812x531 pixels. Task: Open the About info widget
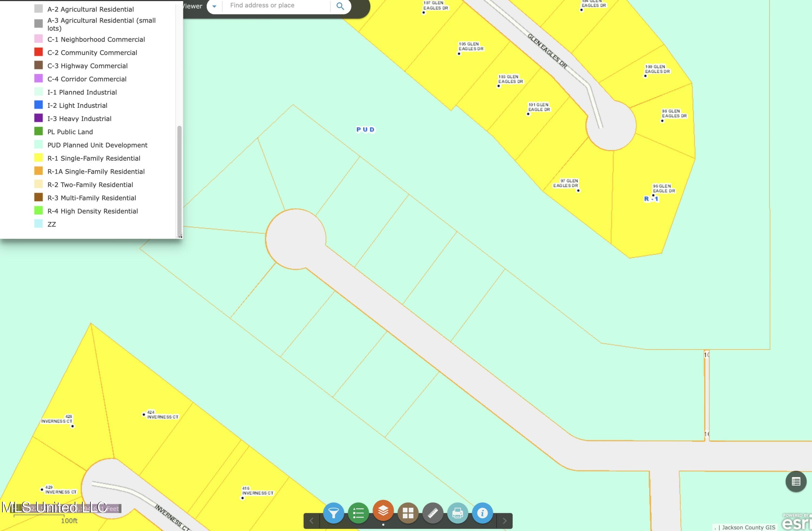pyautogui.click(x=482, y=513)
